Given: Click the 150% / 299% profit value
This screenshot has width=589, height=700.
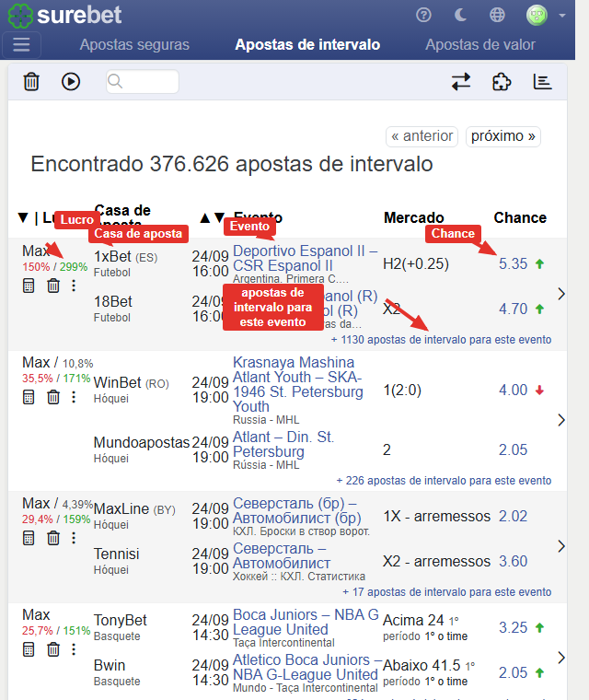Looking at the screenshot, I should [x=55, y=267].
